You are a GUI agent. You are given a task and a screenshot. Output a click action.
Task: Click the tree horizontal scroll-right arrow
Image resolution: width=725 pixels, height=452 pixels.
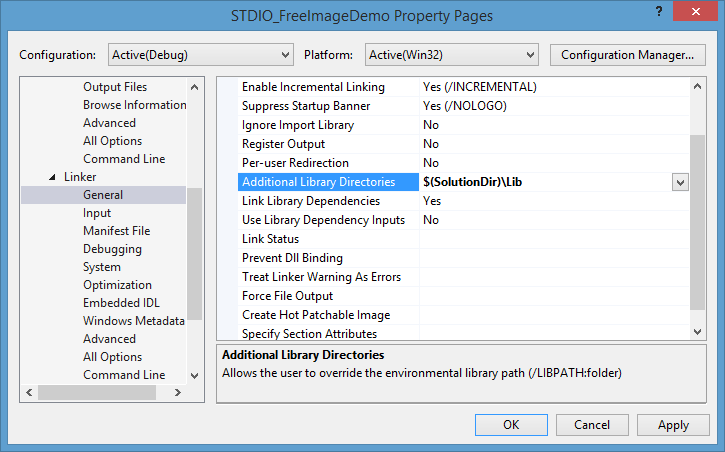[x=178, y=392]
